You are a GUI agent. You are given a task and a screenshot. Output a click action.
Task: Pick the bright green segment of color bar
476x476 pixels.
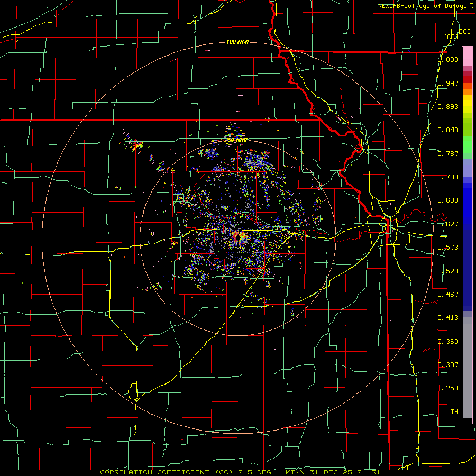click(467, 144)
